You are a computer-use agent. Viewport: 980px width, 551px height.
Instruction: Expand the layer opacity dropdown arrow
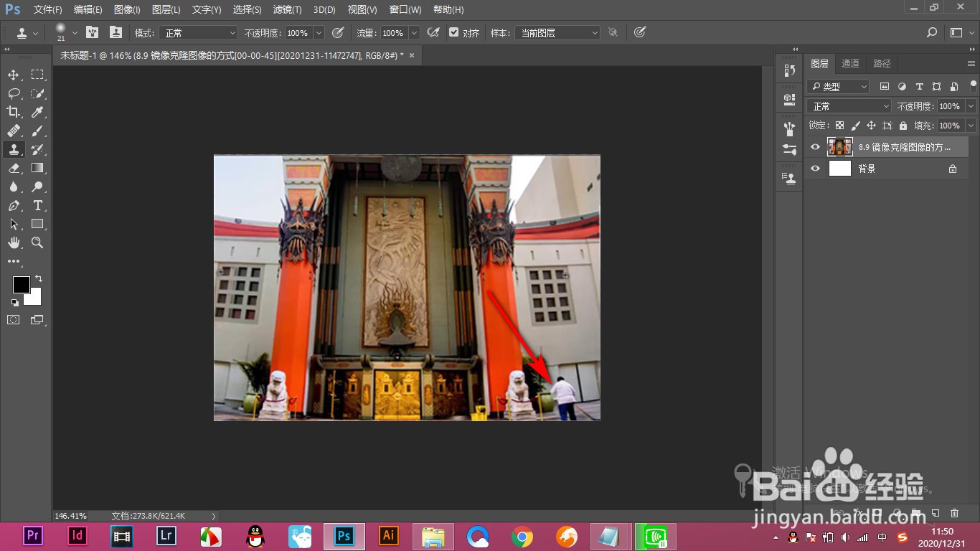tap(971, 106)
